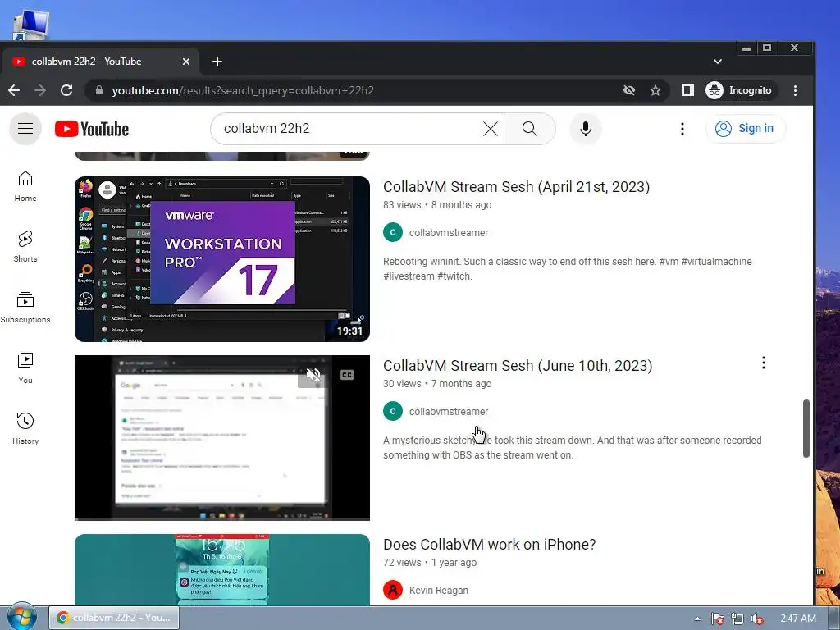Click collabvmstreamer avatar on April 21st video
This screenshot has height=630, width=840.
pos(393,232)
